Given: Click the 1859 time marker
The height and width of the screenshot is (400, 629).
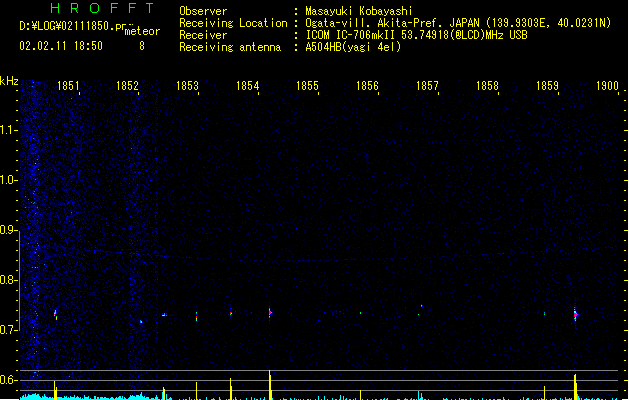Looking at the screenshot, I should pos(547,86).
